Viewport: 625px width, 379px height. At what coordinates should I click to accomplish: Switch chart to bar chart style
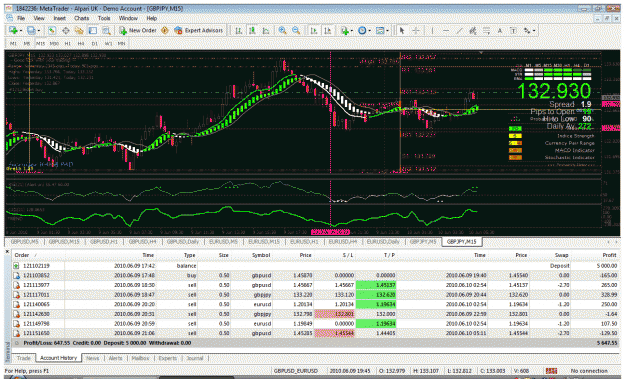tap(238, 31)
